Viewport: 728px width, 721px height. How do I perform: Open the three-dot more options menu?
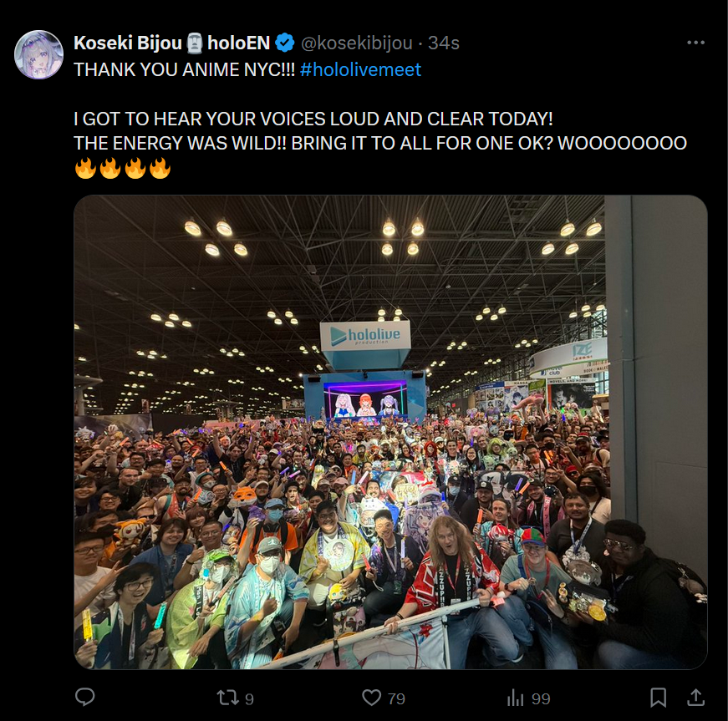tap(695, 43)
